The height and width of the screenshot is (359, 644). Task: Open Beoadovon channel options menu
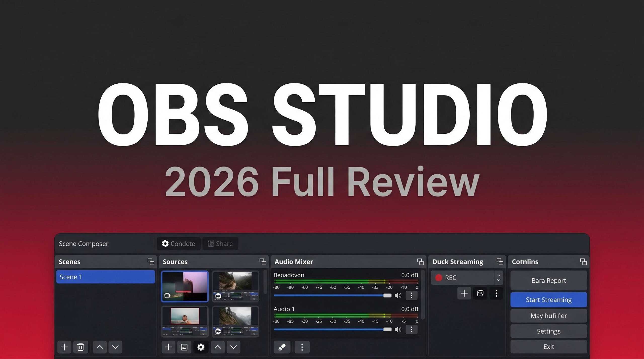pos(412,295)
